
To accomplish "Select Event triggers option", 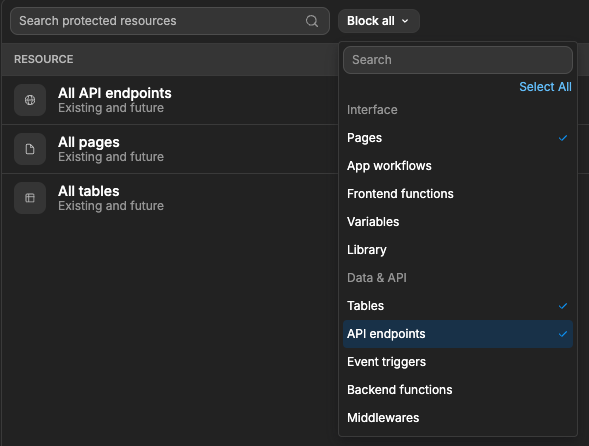I will pyautogui.click(x=458, y=362).
